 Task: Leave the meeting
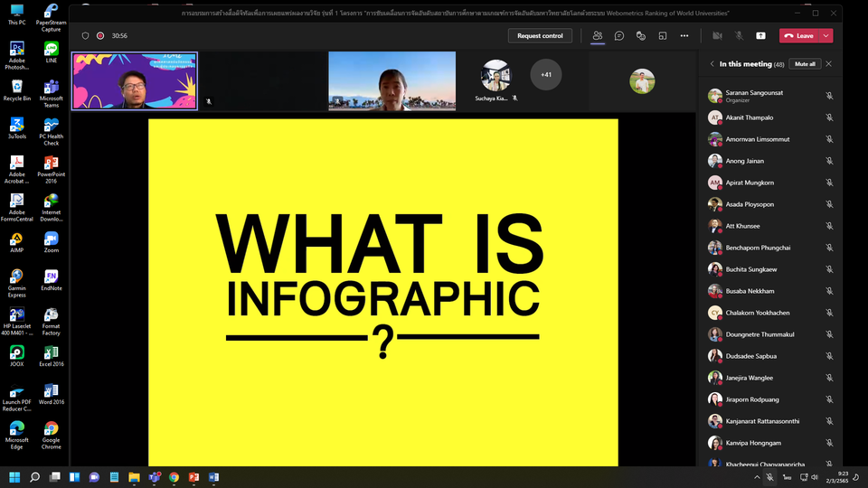click(x=798, y=35)
